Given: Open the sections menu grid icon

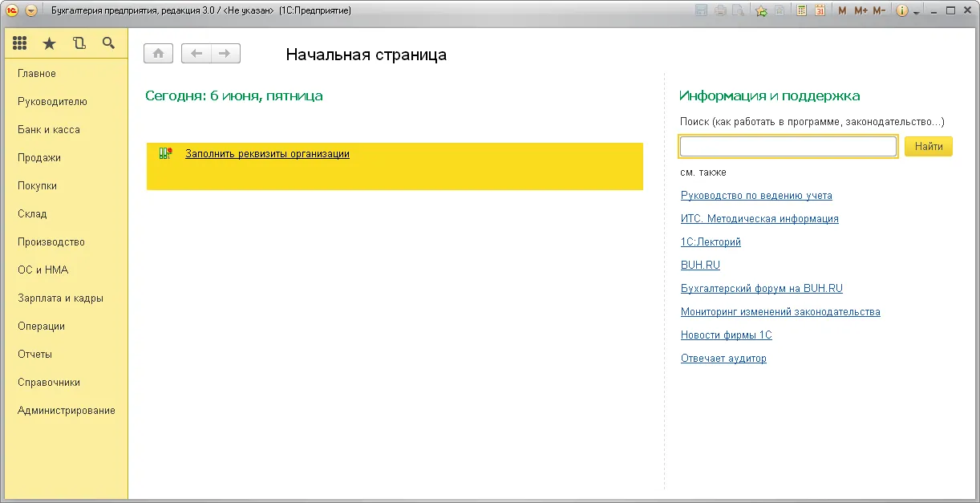Looking at the screenshot, I should pyautogui.click(x=19, y=43).
